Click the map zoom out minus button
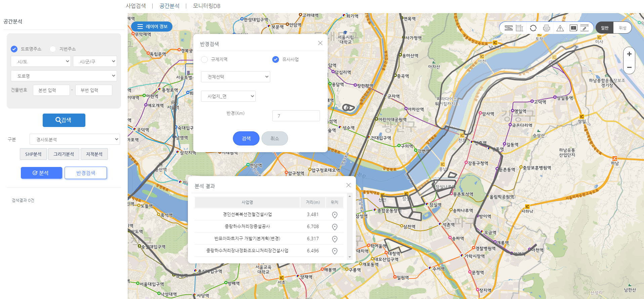 (x=629, y=67)
